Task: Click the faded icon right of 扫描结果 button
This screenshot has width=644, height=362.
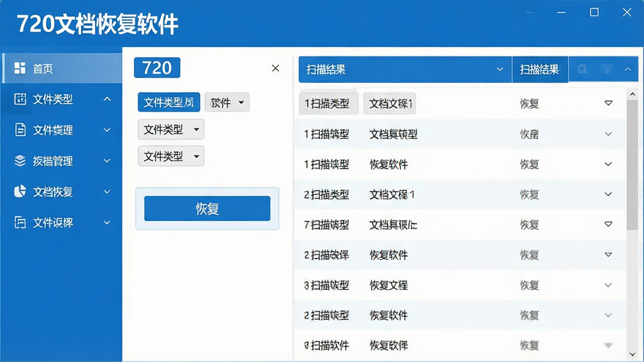Action: click(x=582, y=69)
